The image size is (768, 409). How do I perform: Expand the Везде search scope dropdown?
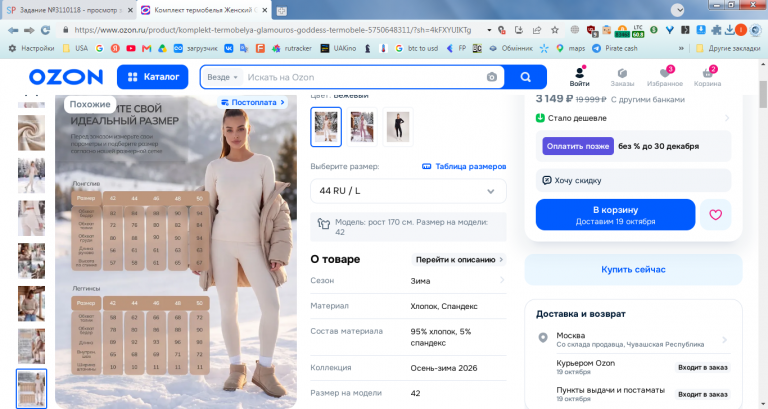222,77
